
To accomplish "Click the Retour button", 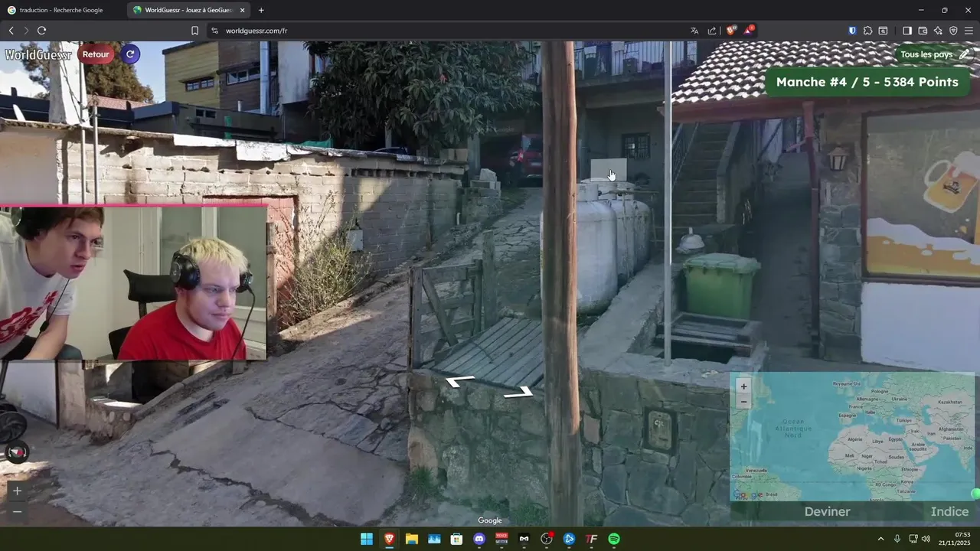I will click(x=96, y=54).
